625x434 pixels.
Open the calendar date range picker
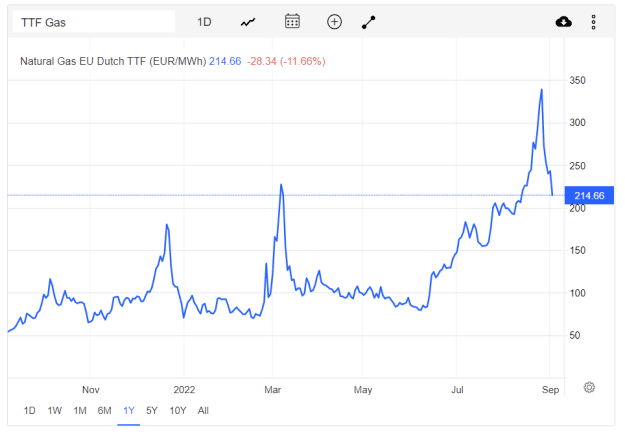pyautogui.click(x=292, y=22)
